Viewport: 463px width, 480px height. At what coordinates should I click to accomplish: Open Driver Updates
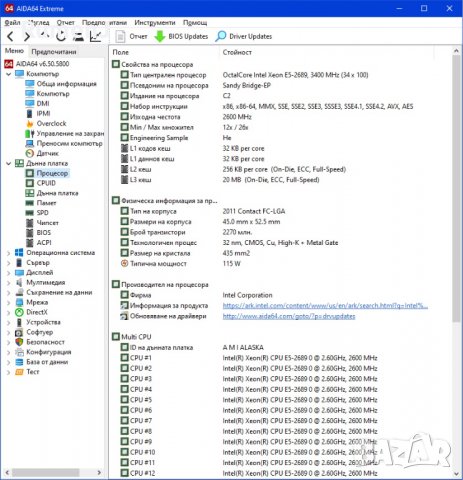click(x=244, y=36)
